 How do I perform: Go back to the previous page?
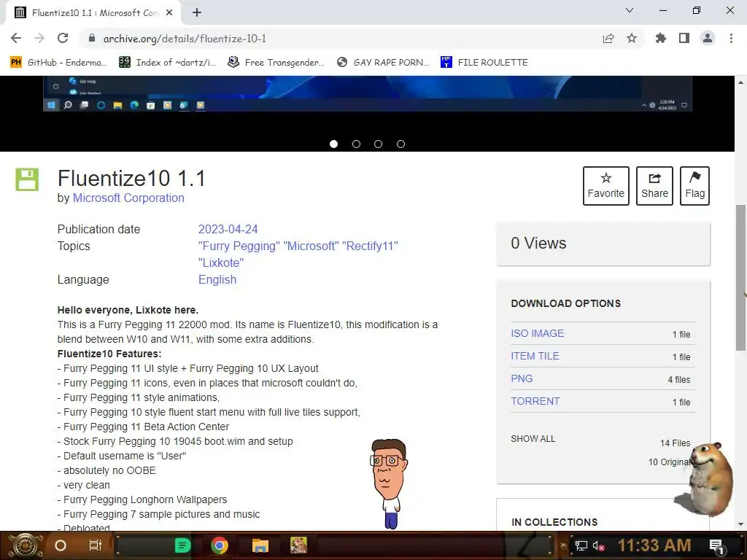pos(16,38)
